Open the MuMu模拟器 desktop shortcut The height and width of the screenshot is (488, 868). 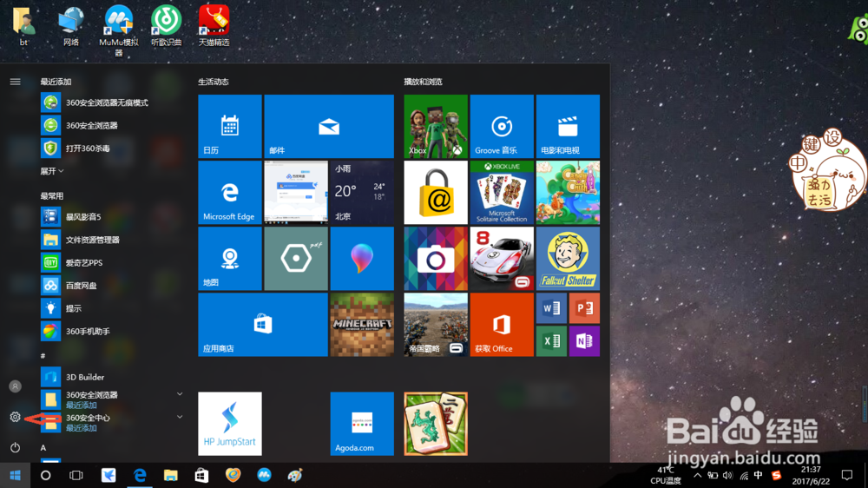[x=118, y=30]
